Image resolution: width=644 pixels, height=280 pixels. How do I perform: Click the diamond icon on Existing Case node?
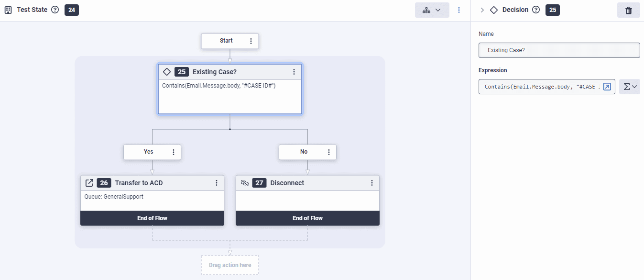pos(166,71)
